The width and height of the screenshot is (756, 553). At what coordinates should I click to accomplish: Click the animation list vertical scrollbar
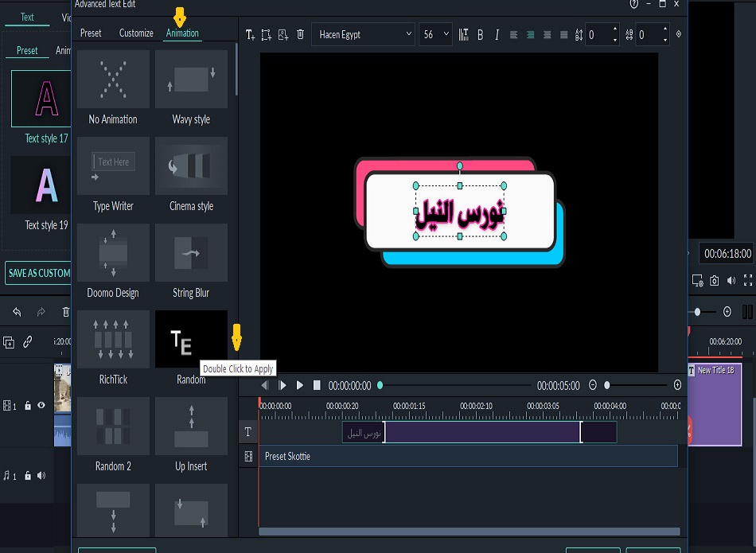click(x=236, y=69)
